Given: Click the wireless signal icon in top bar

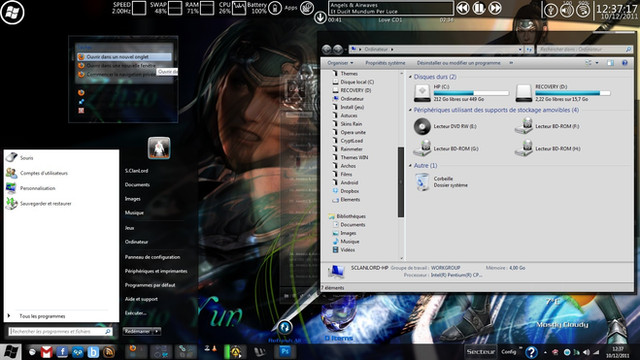Looking at the screenshot, I should (x=583, y=10).
